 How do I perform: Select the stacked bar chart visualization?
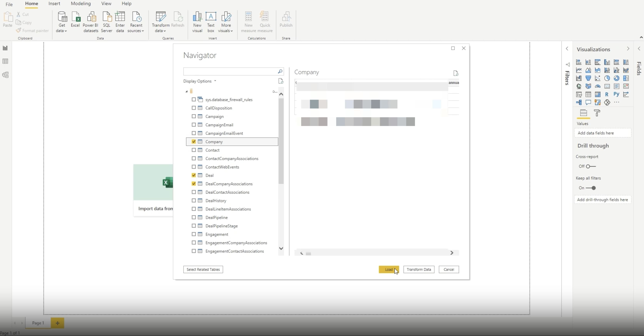point(579,62)
